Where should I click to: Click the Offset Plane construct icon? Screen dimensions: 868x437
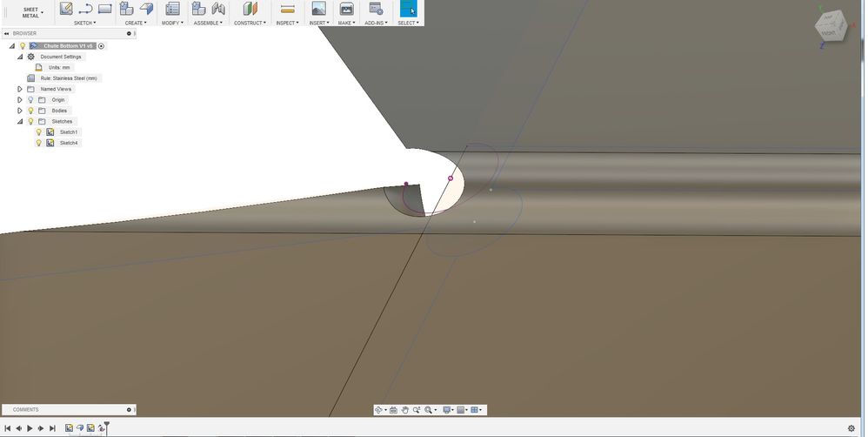pos(250,9)
